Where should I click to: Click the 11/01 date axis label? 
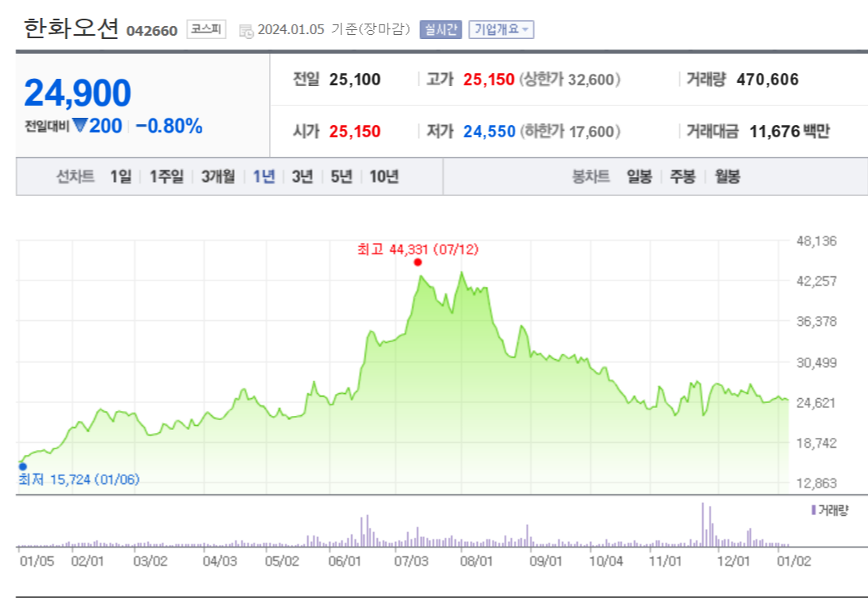pyautogui.click(x=666, y=561)
